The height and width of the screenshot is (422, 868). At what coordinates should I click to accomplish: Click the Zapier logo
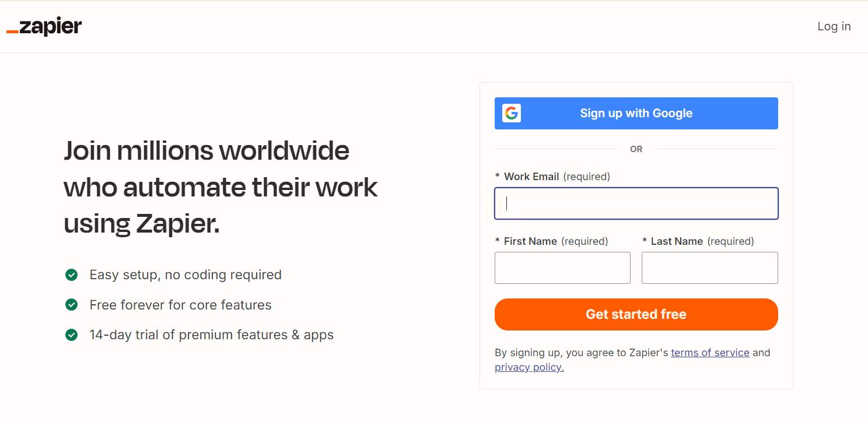(x=44, y=26)
